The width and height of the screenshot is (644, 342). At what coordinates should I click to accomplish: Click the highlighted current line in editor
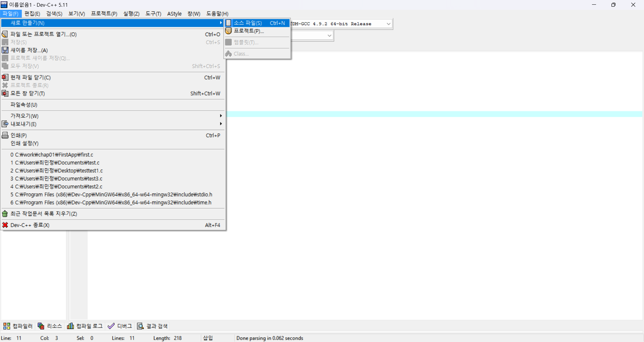[x=434, y=114]
